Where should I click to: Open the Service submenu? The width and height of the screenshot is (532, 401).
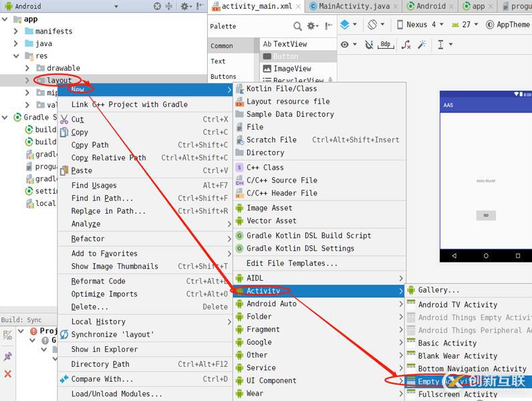[319, 368]
